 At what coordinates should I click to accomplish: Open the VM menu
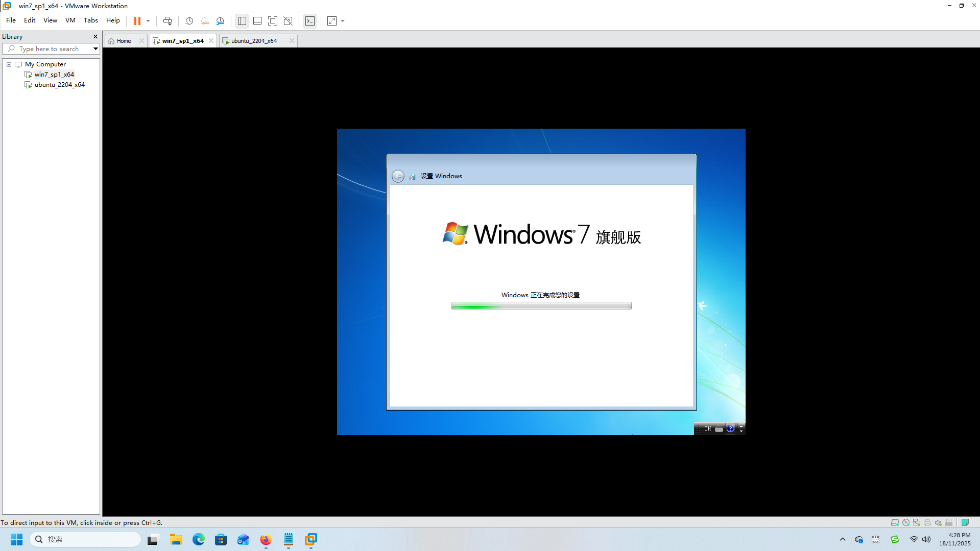[70, 20]
